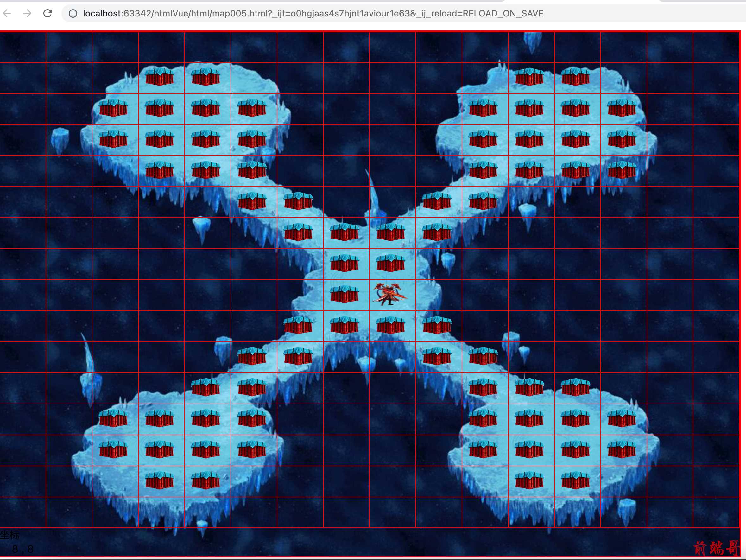Click the crate diagonally above-left of the hero
Image resolution: width=746 pixels, height=560 pixels.
click(x=344, y=263)
